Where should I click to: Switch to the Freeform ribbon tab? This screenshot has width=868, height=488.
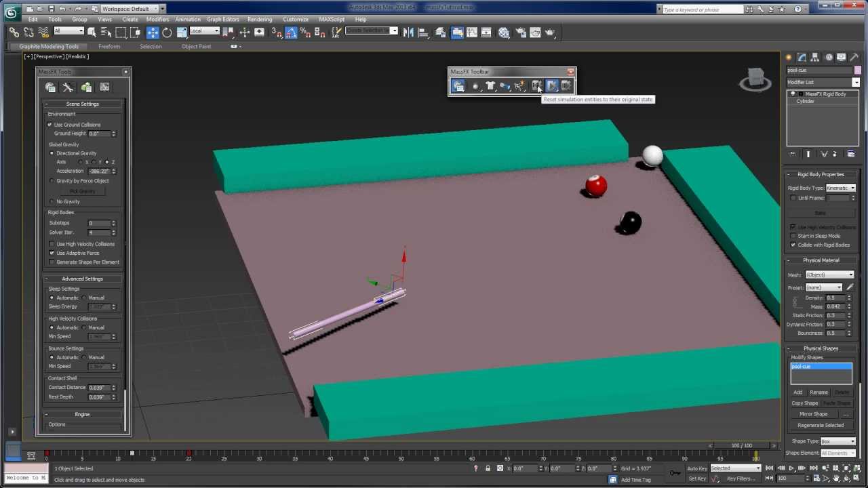(x=109, y=47)
